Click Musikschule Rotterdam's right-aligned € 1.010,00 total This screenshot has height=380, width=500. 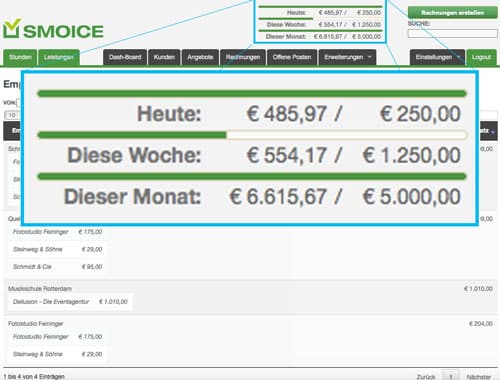point(478,289)
